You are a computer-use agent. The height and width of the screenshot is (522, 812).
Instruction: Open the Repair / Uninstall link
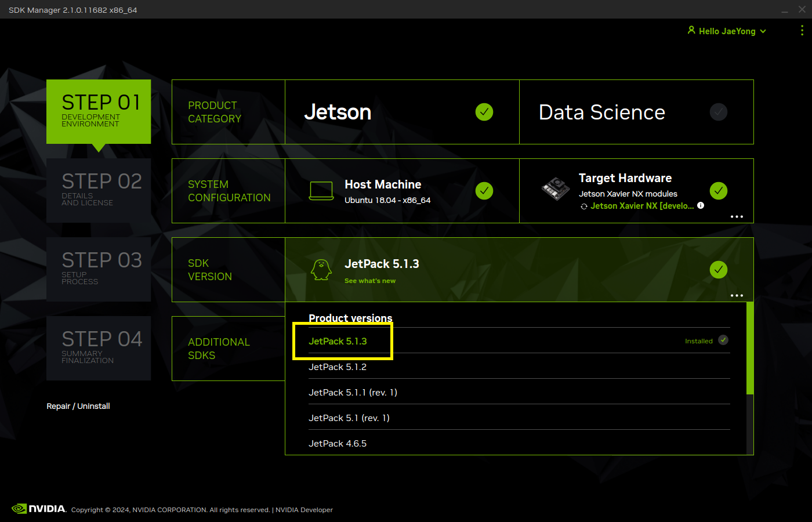78,406
